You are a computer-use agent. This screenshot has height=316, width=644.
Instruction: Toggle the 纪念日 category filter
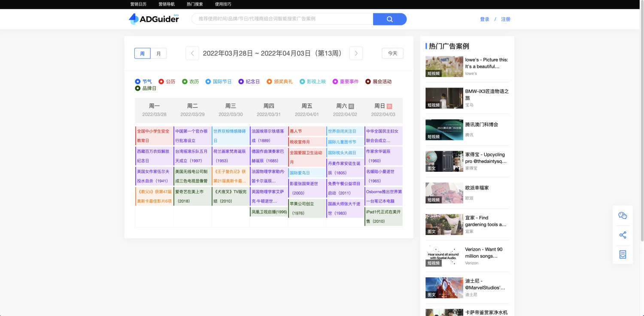click(249, 82)
